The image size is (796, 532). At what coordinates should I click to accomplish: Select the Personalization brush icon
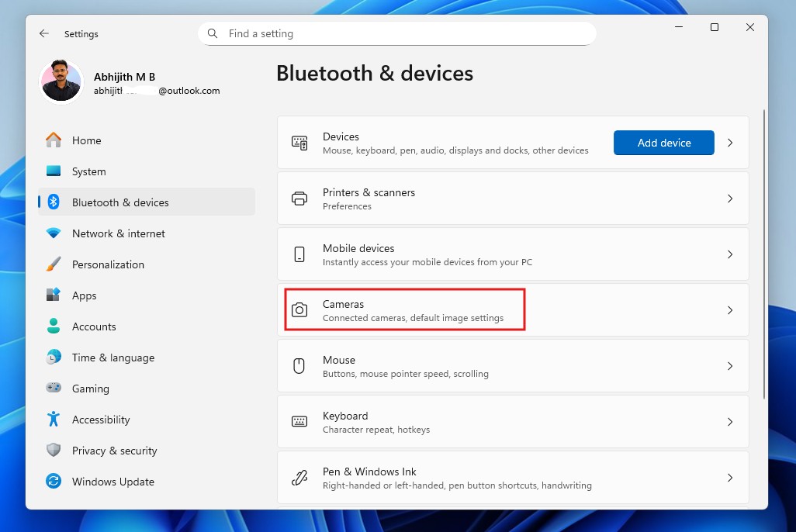(53, 264)
